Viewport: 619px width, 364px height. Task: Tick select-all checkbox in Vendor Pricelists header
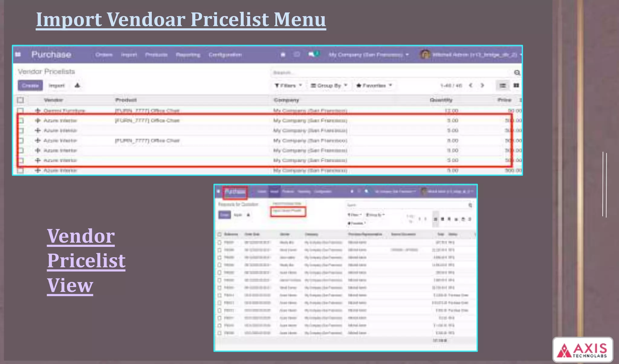(x=20, y=100)
